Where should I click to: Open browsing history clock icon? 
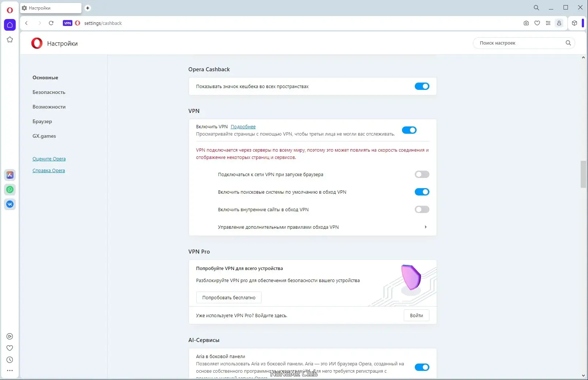pos(10,360)
